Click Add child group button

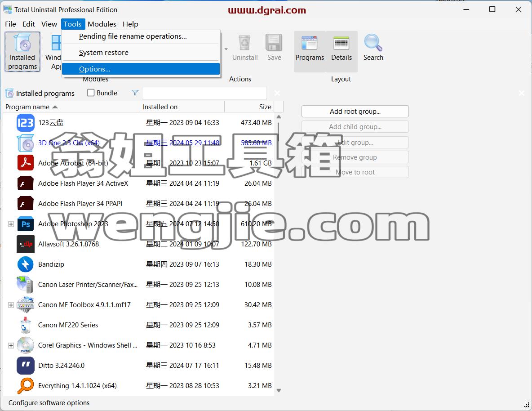click(x=355, y=127)
